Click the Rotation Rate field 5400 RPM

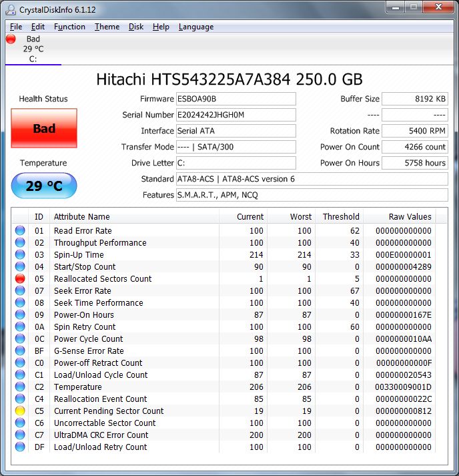415,131
